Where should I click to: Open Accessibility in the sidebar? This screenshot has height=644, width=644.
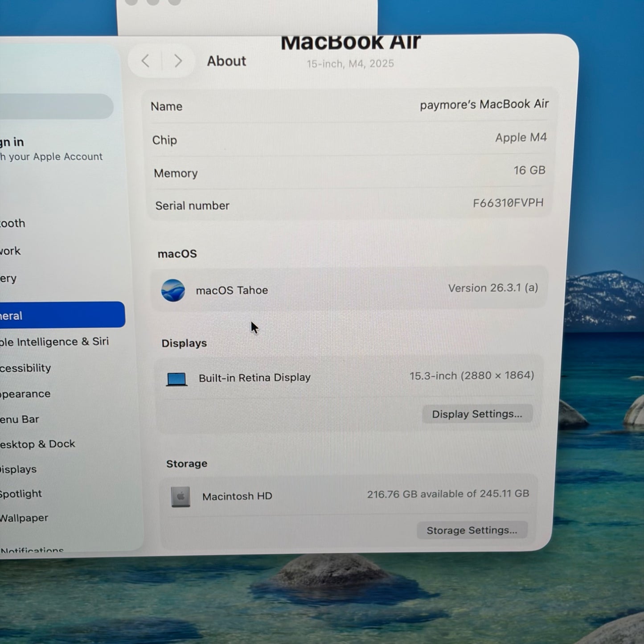[25, 368]
